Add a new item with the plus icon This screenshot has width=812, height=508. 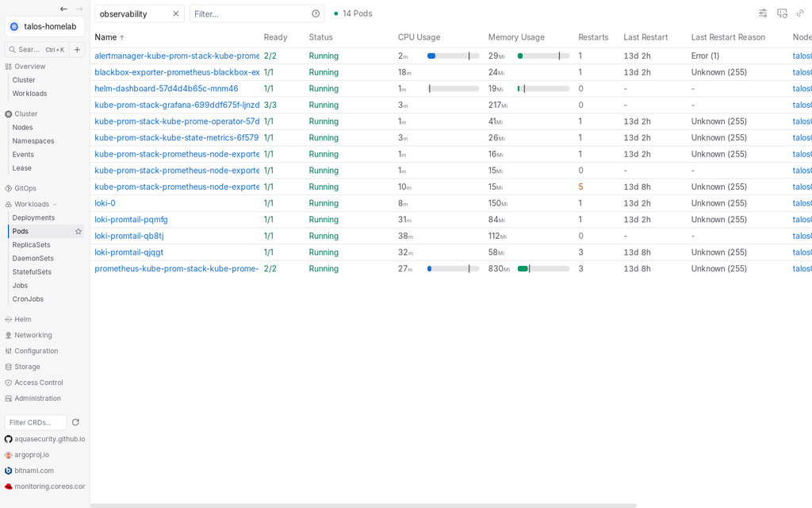77,50
